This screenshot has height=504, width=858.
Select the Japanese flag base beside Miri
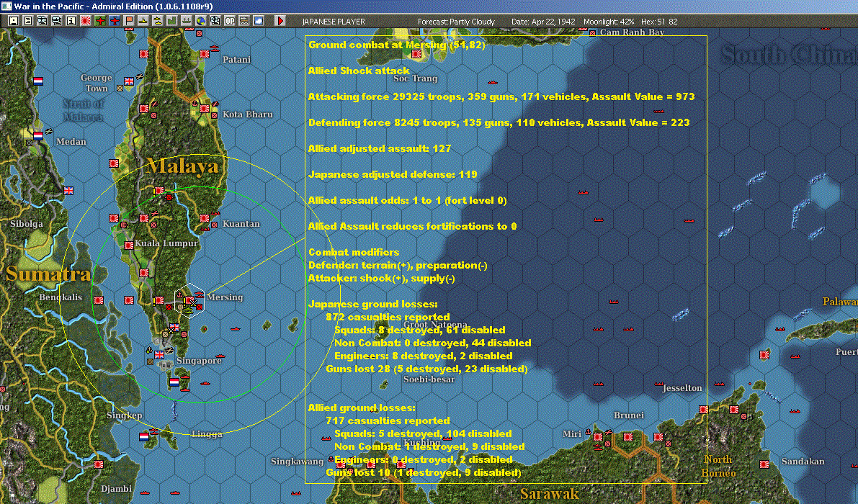pyautogui.click(x=597, y=436)
